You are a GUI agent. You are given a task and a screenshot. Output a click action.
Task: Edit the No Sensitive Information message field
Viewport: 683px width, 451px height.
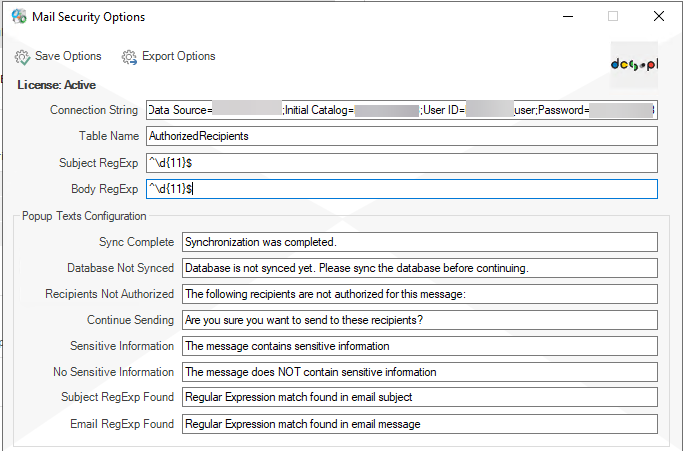pyautogui.click(x=420, y=372)
